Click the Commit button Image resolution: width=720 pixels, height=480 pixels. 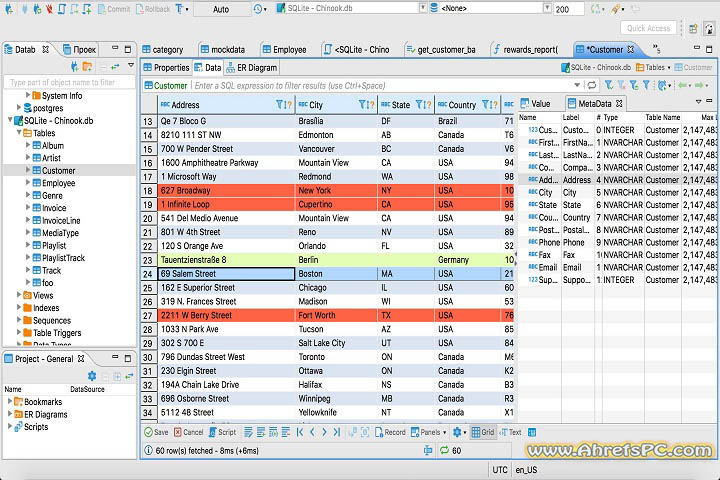(114, 9)
